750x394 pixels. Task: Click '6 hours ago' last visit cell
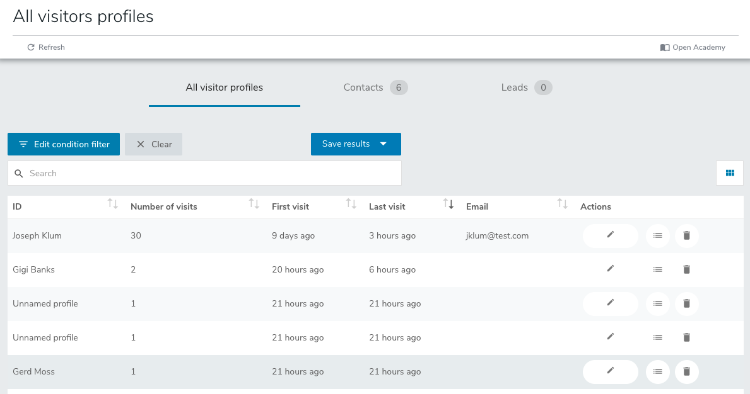[x=392, y=270]
